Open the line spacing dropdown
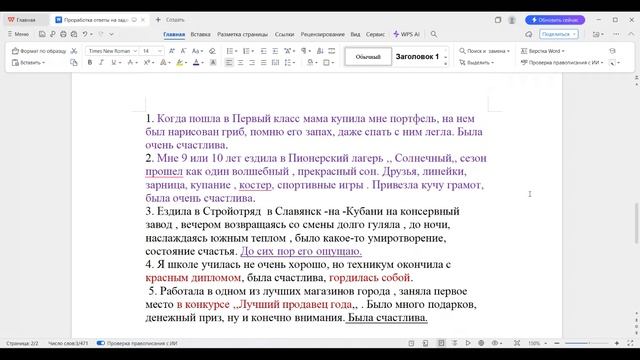 [290, 62]
